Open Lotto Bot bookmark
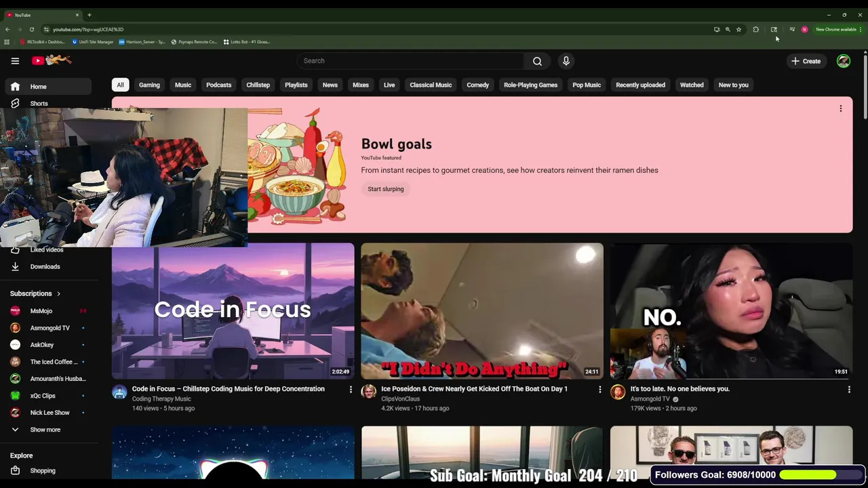 246,42
